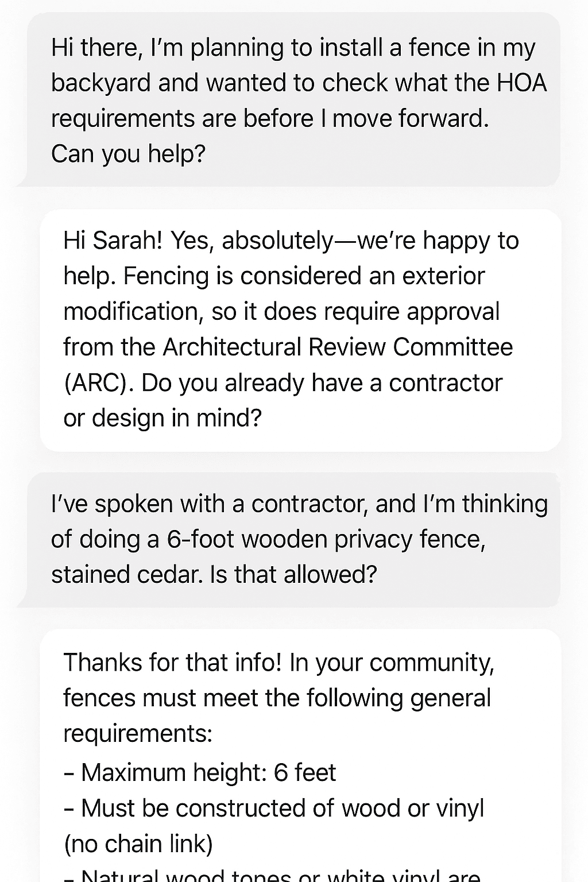588x882 pixels.
Task: Select the 'Hi Sarah!' reply greeting
Action: [x=113, y=241]
